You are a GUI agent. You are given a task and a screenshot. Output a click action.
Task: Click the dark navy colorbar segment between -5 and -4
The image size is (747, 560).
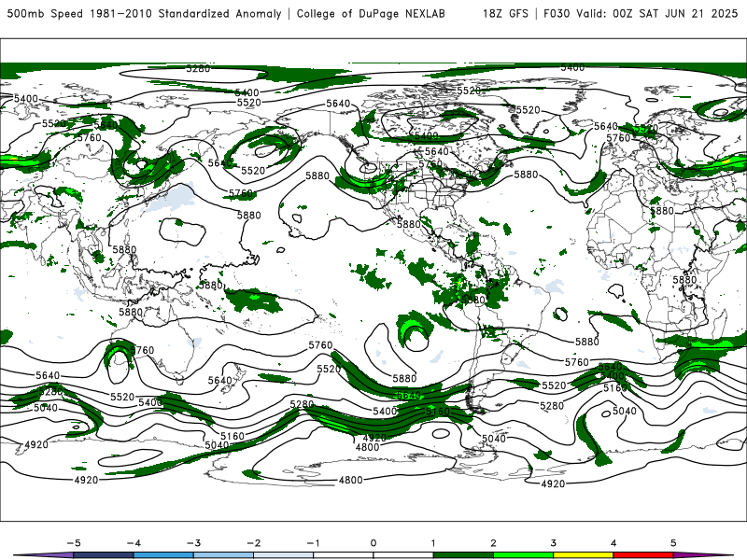[x=104, y=555]
